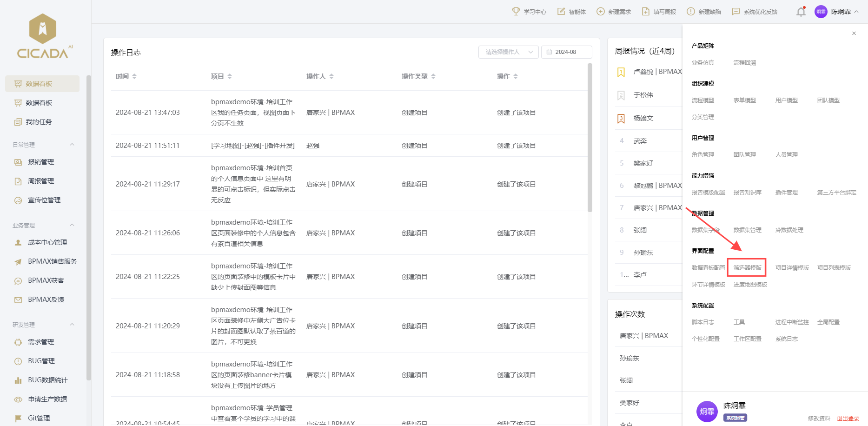Click the 操作日志 table vertical scrollbar
Image resolution: width=868 pixels, height=426 pixels.
(x=590, y=138)
